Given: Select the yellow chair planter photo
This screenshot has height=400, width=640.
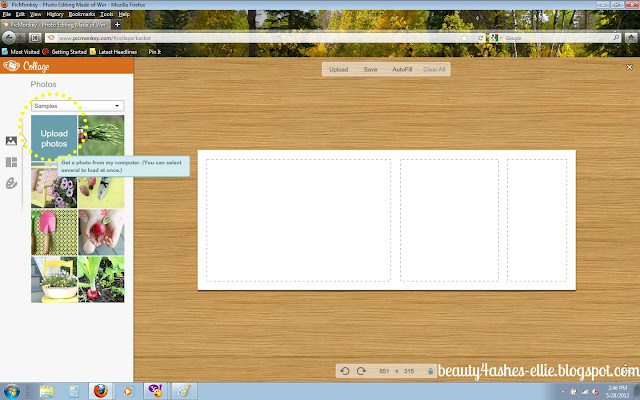Looking at the screenshot, I should coord(54,280).
